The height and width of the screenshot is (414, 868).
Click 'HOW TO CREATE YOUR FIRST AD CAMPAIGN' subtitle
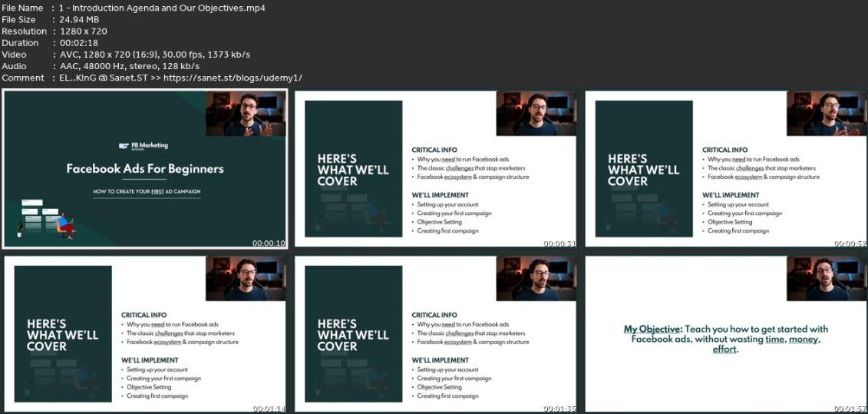click(146, 191)
